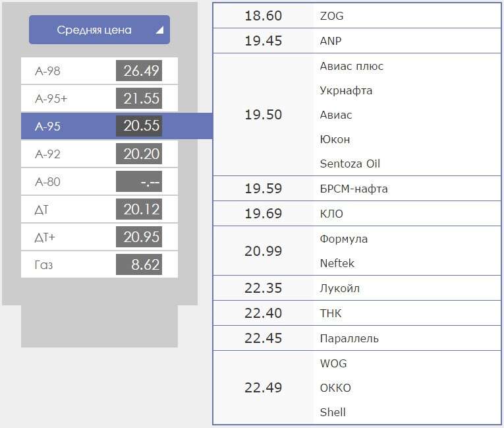Open the WOG station entry
Screen dimensions: 504x428
[333, 363]
